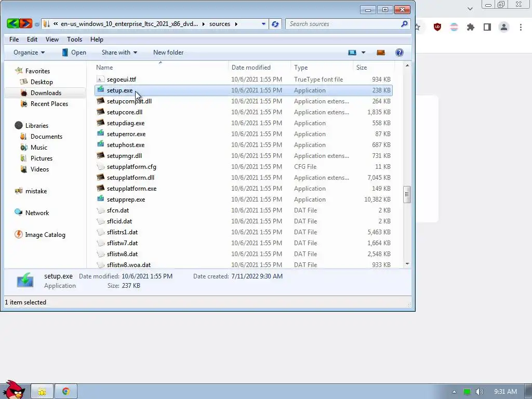Open Explorer help question mark
The width and height of the screenshot is (532, 399).
point(400,52)
